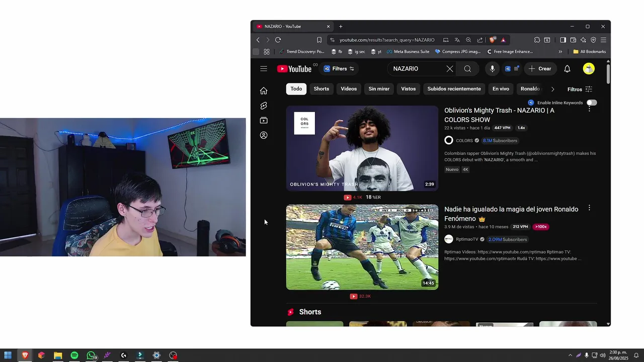Open Brave VPN shield icon
Screen dimensions: 644x362
point(593,40)
